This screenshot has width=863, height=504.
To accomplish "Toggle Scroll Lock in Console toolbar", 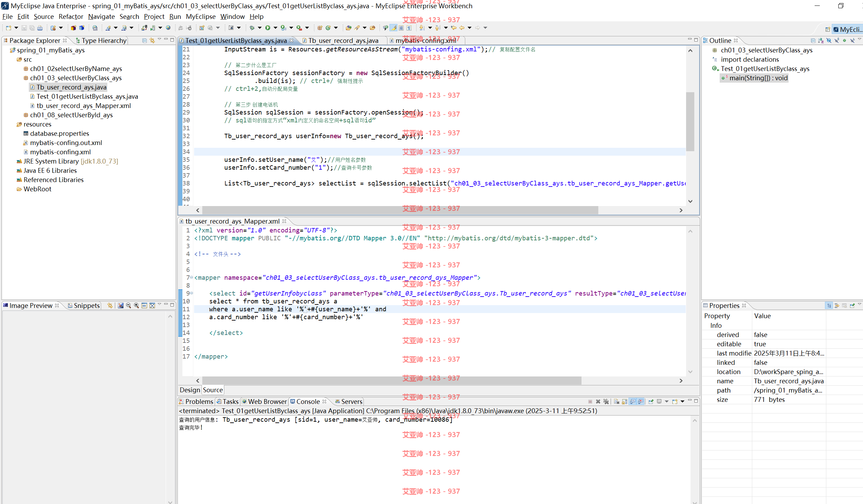I will click(x=624, y=401).
